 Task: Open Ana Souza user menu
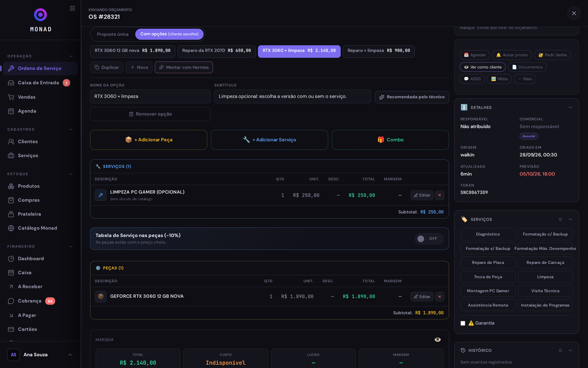(x=40, y=355)
